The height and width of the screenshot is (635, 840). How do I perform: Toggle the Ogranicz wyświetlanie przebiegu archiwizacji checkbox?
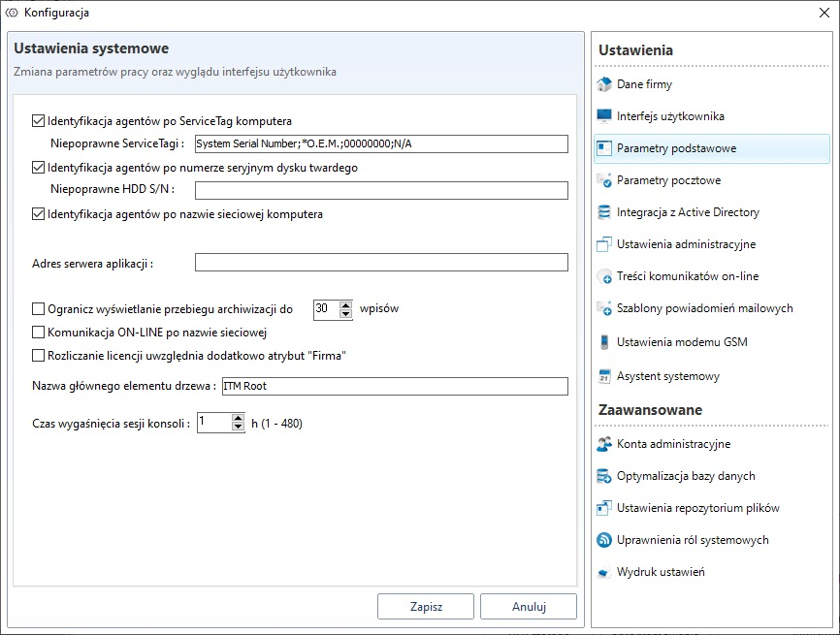39,309
